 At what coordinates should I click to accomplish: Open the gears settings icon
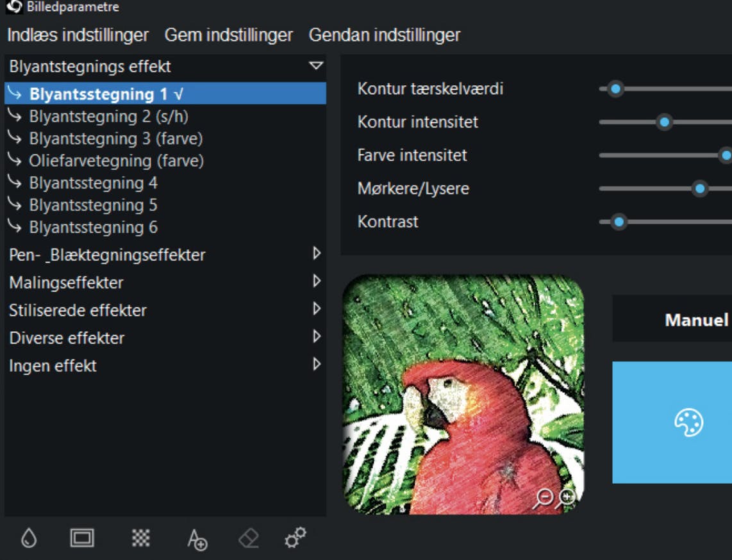click(x=295, y=538)
